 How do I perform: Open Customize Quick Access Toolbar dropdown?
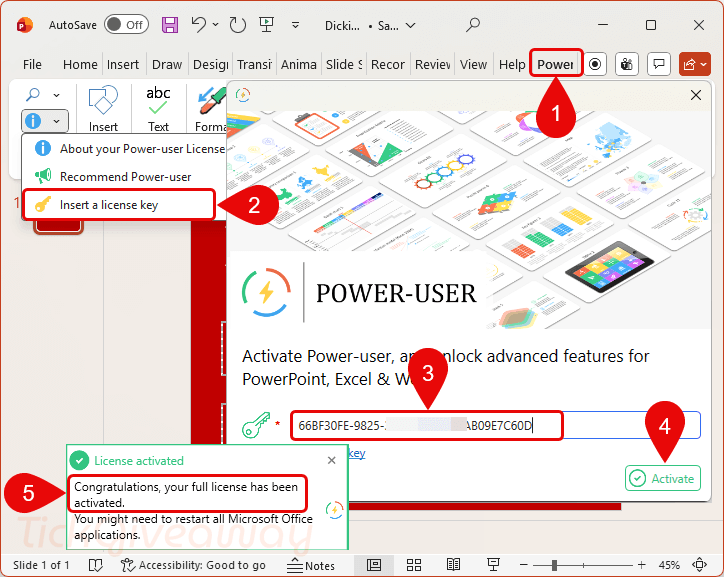(296, 25)
